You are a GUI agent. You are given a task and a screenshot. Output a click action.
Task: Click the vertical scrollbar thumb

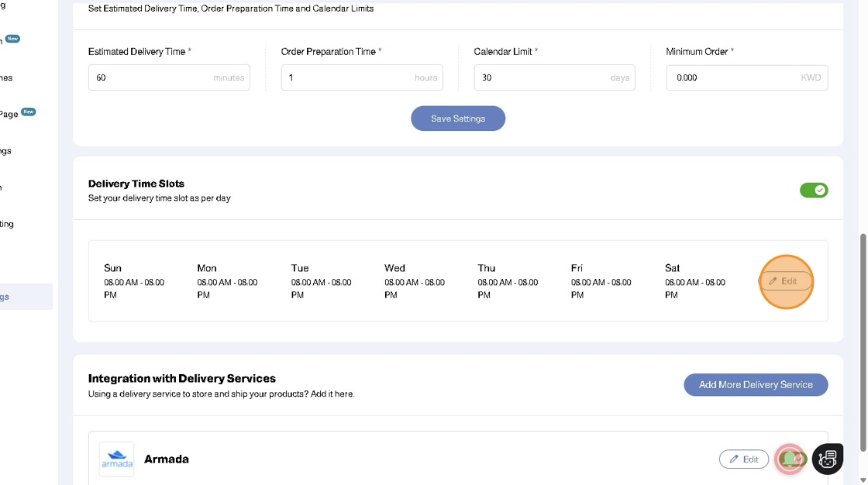863,341
